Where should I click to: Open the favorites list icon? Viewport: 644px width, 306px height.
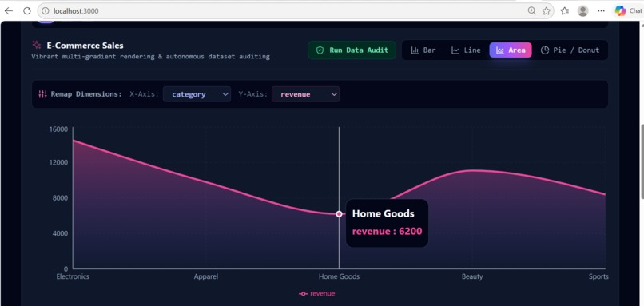[565, 11]
